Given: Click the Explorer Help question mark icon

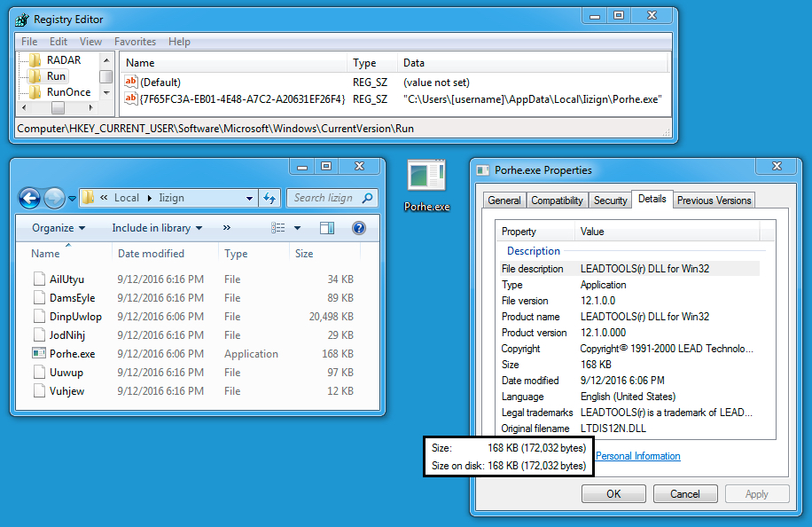Looking at the screenshot, I should click(359, 228).
